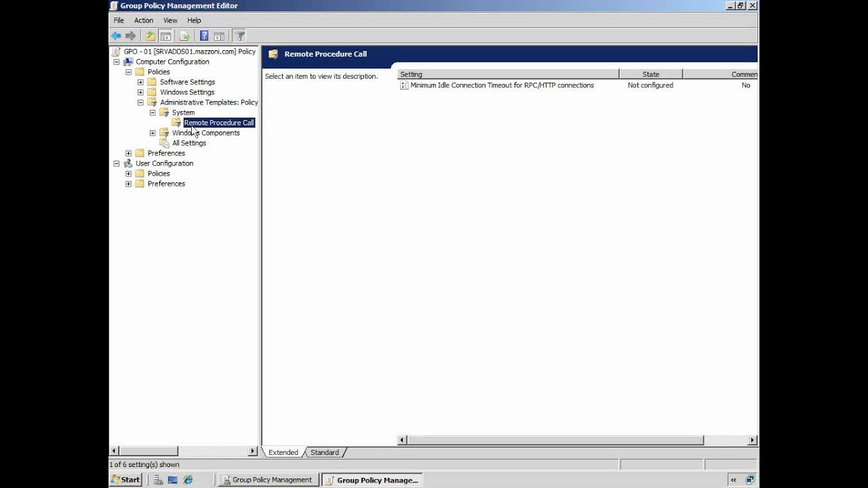Click tree pane horizontal scrollbar thumb
This screenshot has height=488, width=868.
(x=149, y=451)
